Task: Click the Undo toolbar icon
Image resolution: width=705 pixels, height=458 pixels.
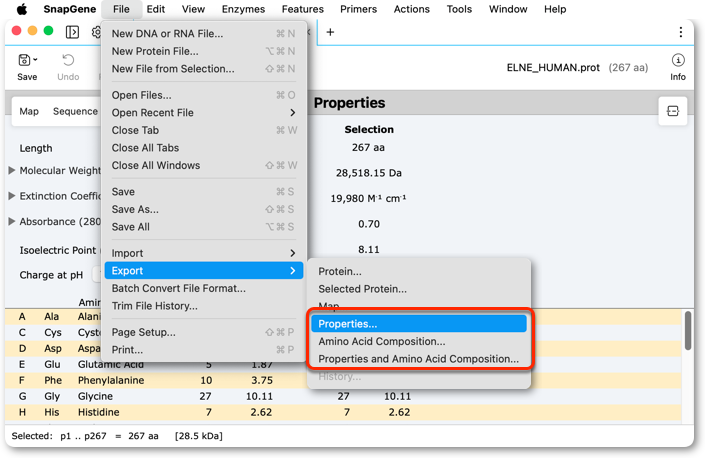Action: 68,60
